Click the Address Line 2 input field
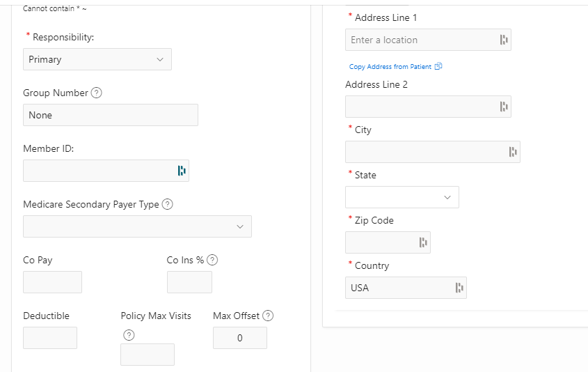588x372 pixels. (x=421, y=107)
